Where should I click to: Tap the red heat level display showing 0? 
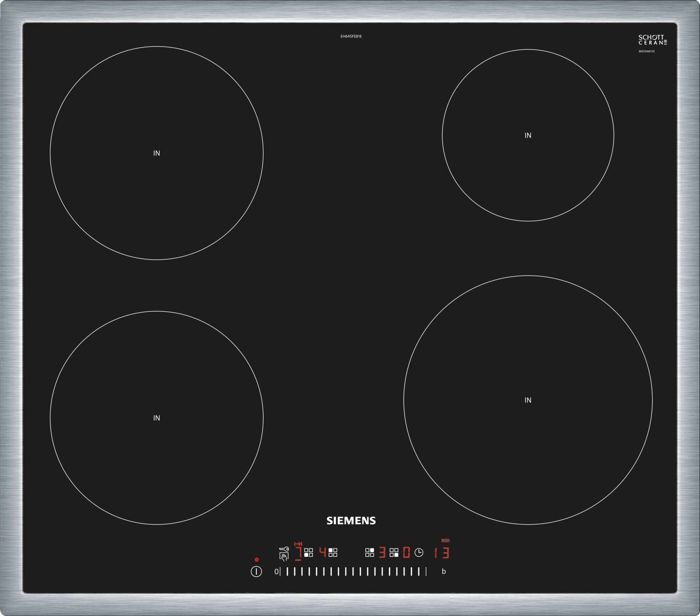[x=406, y=553]
